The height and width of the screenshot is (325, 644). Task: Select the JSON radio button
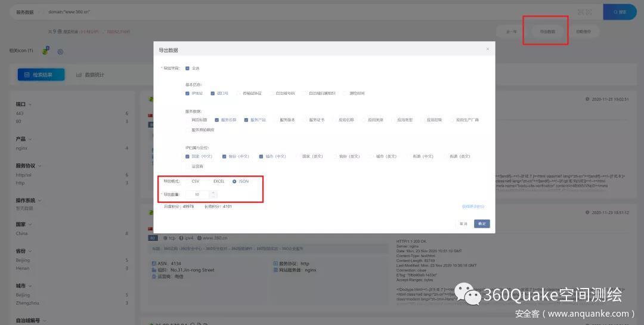pos(234,181)
